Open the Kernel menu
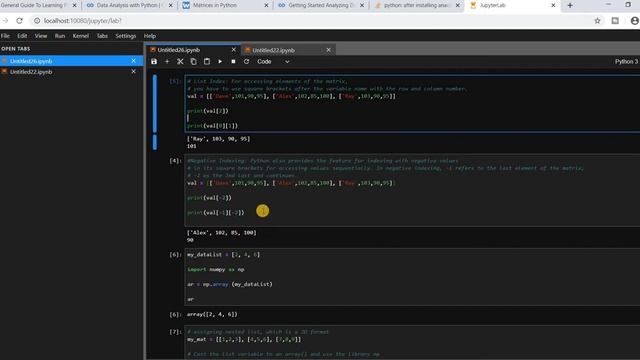Image resolution: width=640 pixels, height=360 pixels. tap(81, 36)
